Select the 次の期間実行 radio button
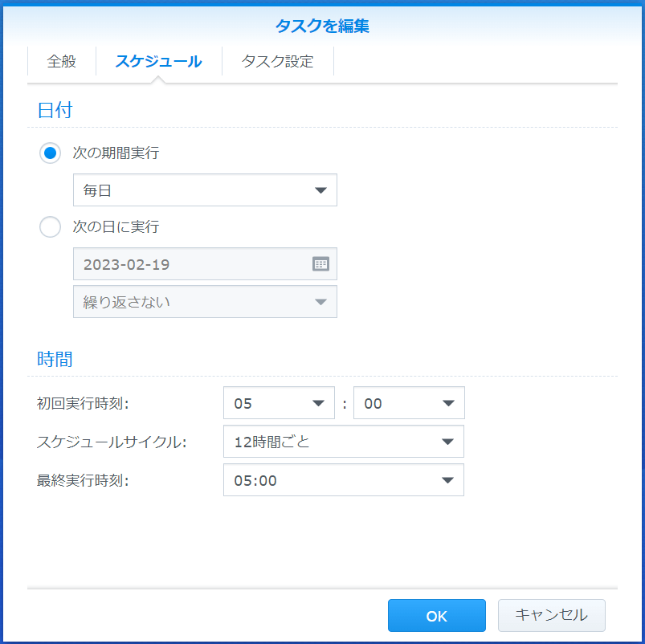This screenshot has width=645, height=644. [50, 153]
